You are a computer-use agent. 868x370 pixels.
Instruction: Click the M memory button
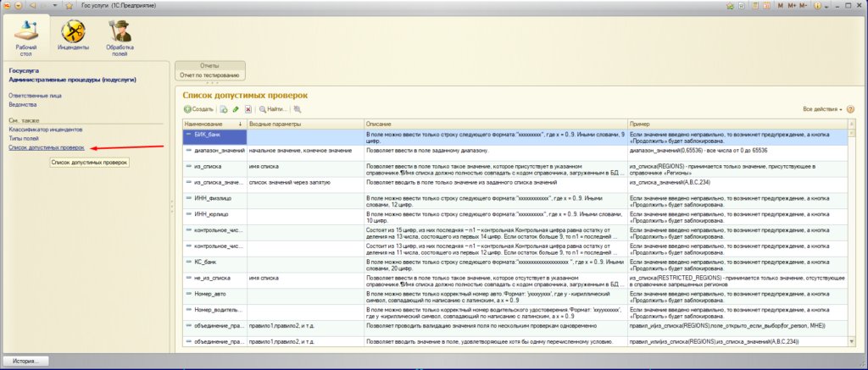pyautogui.click(x=781, y=6)
